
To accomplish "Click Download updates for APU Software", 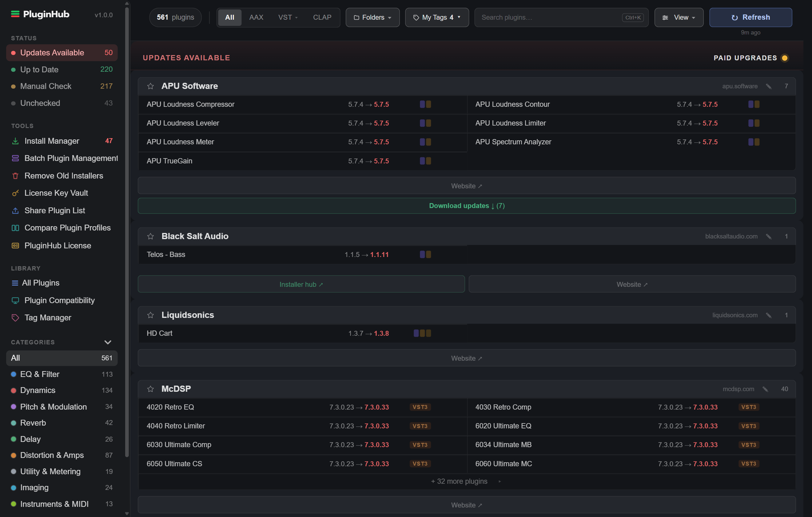I will [467, 206].
